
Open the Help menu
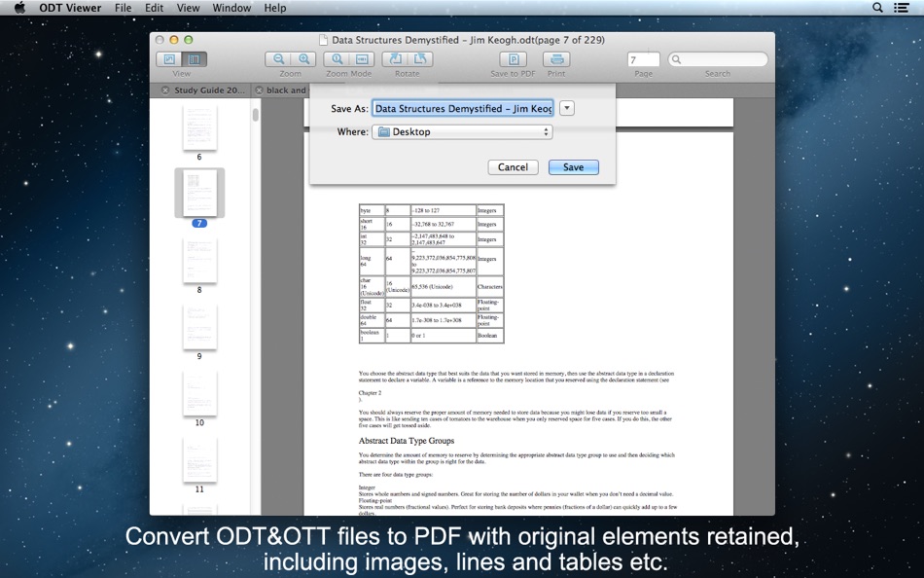[275, 8]
